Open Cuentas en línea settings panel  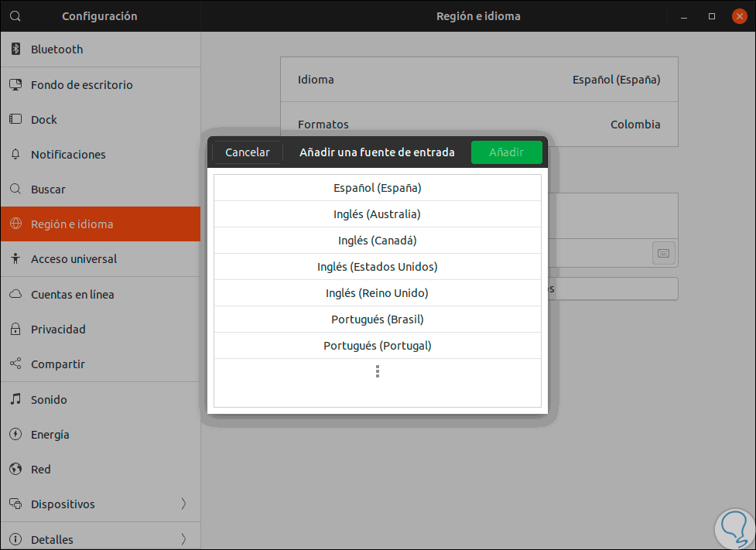pos(72,295)
